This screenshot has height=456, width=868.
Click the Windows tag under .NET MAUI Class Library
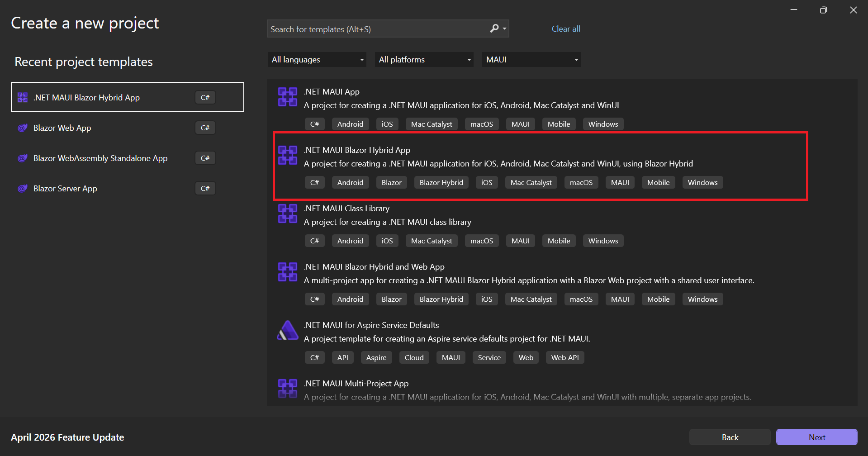(x=603, y=241)
